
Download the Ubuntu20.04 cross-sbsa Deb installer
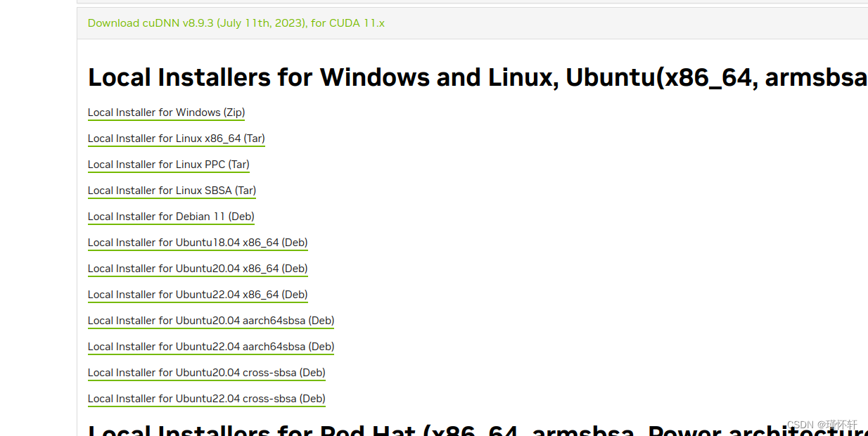tap(206, 373)
